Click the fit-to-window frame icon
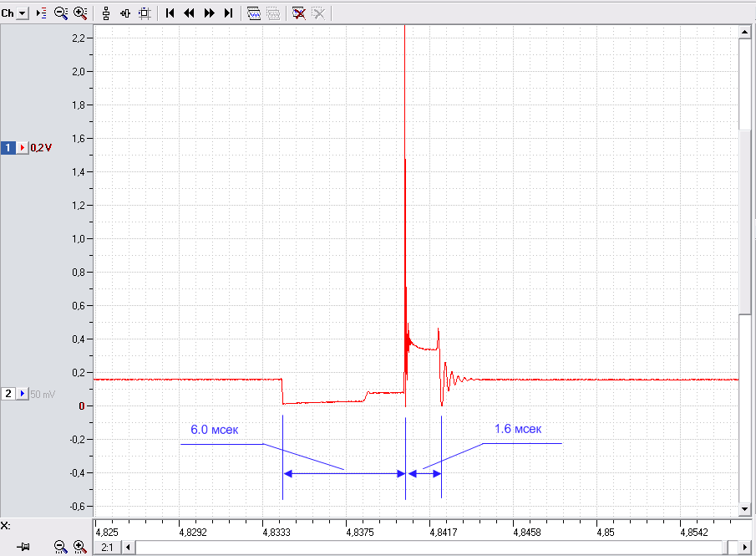Image resolution: width=756 pixels, height=556 pixels. [145, 13]
